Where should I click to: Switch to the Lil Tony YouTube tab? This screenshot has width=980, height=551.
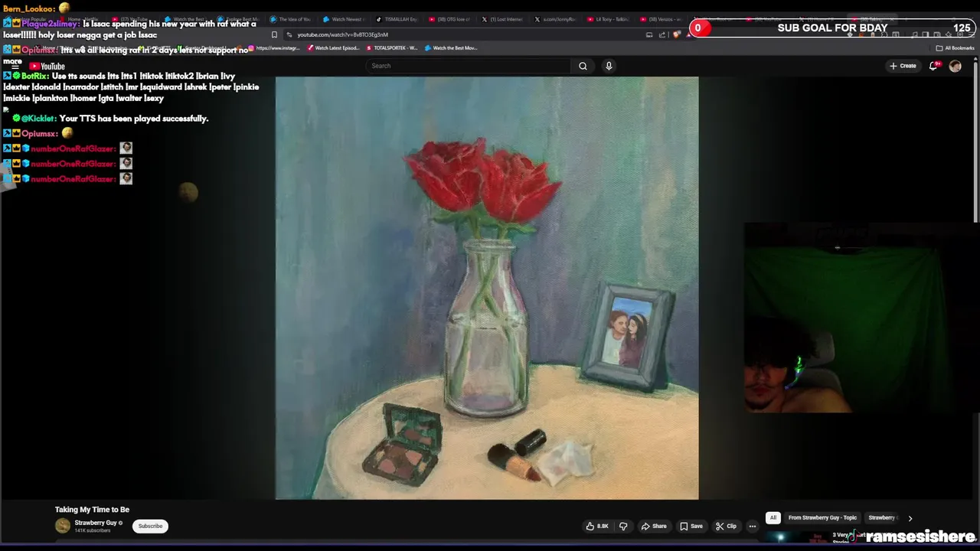(608, 19)
